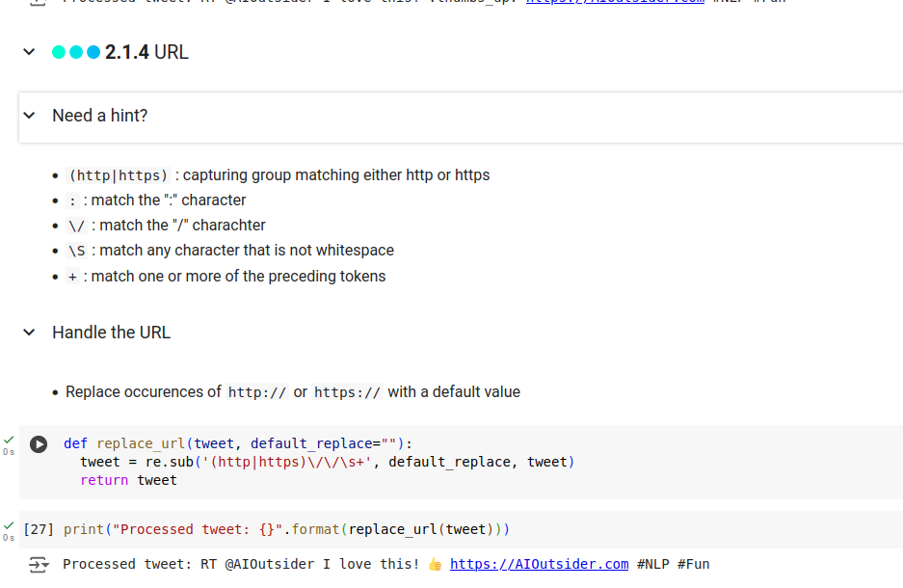The height and width of the screenshot is (588, 903).
Task: Collapse the Handle the URL section
Action: pyautogui.click(x=30, y=333)
